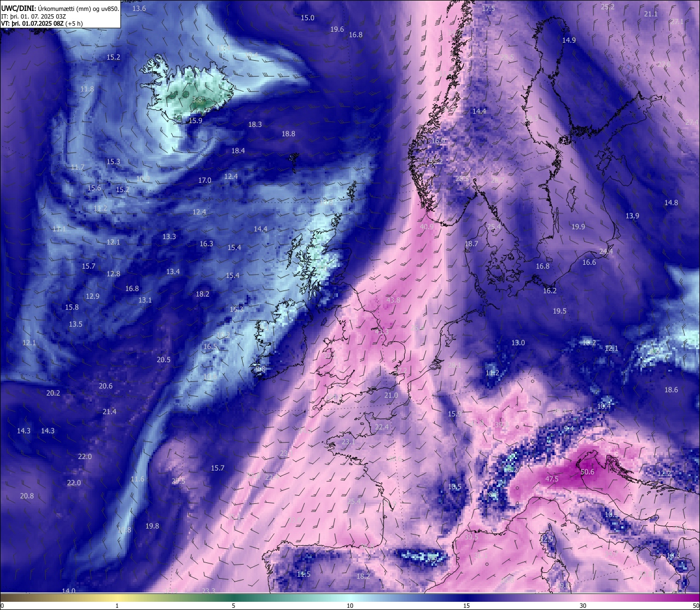Click the 11.8 value west of Iceland
The width and height of the screenshot is (700, 610).
pos(87,89)
